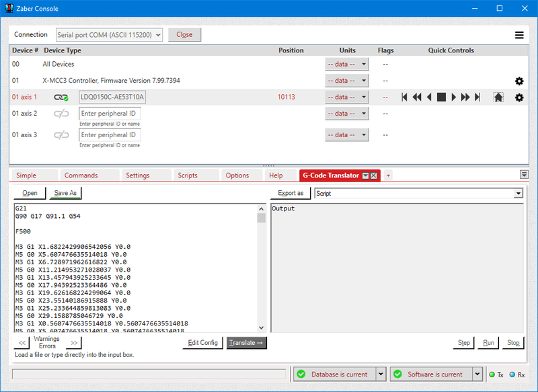The height and width of the screenshot is (392, 538).
Task: Switch to the Options tab
Action: [x=241, y=175]
